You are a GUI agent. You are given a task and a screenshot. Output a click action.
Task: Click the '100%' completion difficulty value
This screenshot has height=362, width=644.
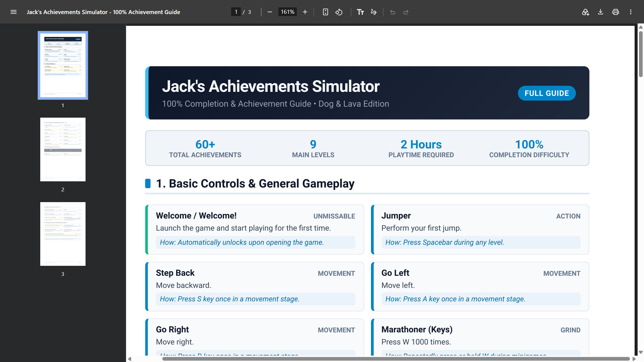click(529, 144)
